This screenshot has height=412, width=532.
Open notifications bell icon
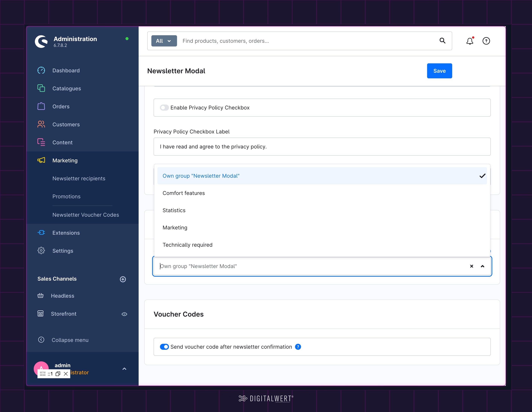pyautogui.click(x=470, y=41)
